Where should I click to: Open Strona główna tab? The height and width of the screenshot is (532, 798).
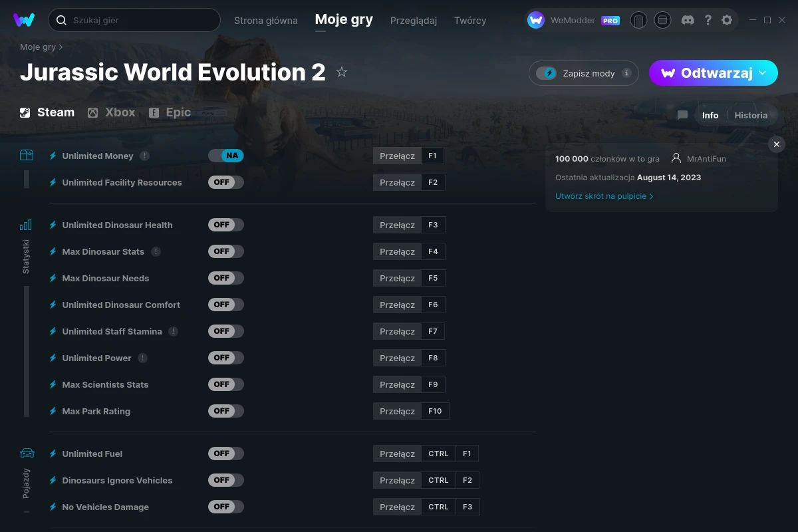click(x=266, y=21)
